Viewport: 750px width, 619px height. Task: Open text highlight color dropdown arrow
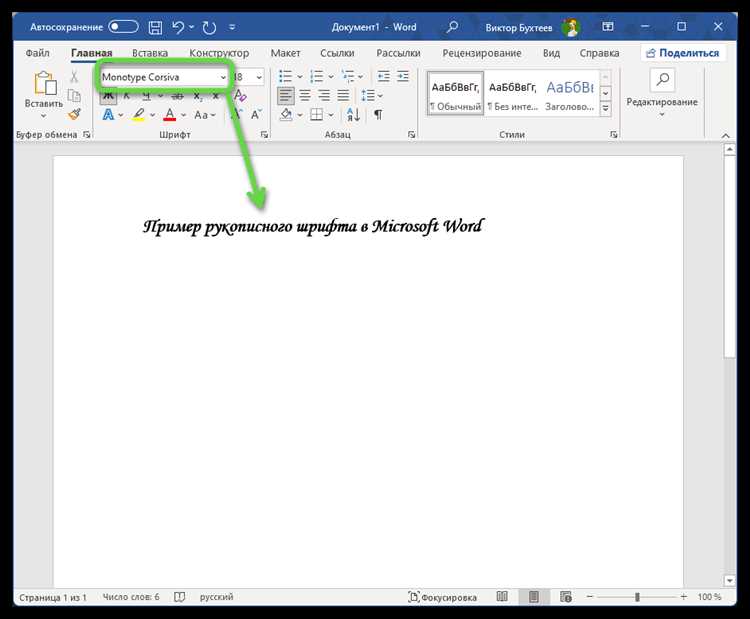click(152, 115)
